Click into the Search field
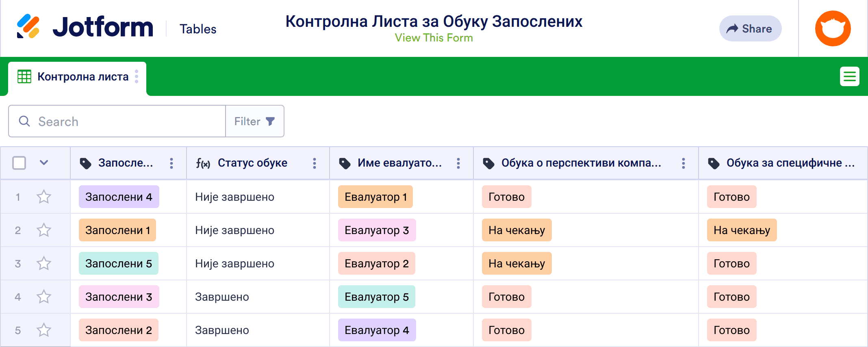The height and width of the screenshot is (347, 868). tap(117, 121)
